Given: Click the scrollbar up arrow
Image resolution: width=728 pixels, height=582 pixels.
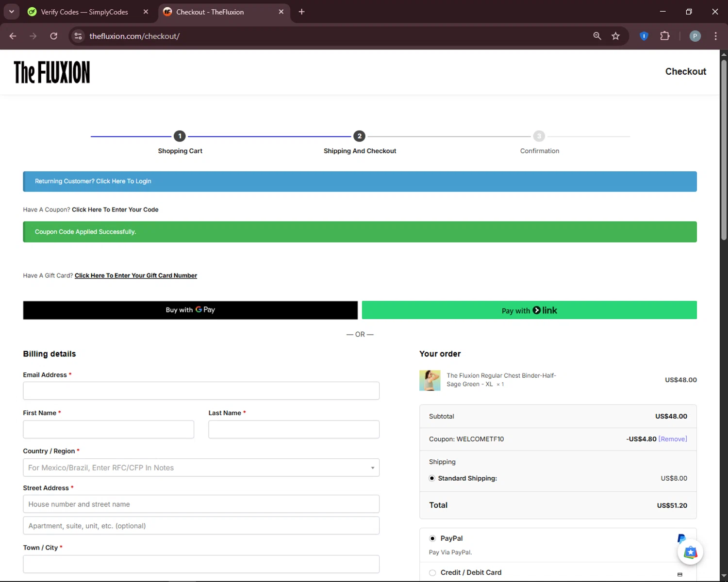Looking at the screenshot, I should [x=724, y=54].
